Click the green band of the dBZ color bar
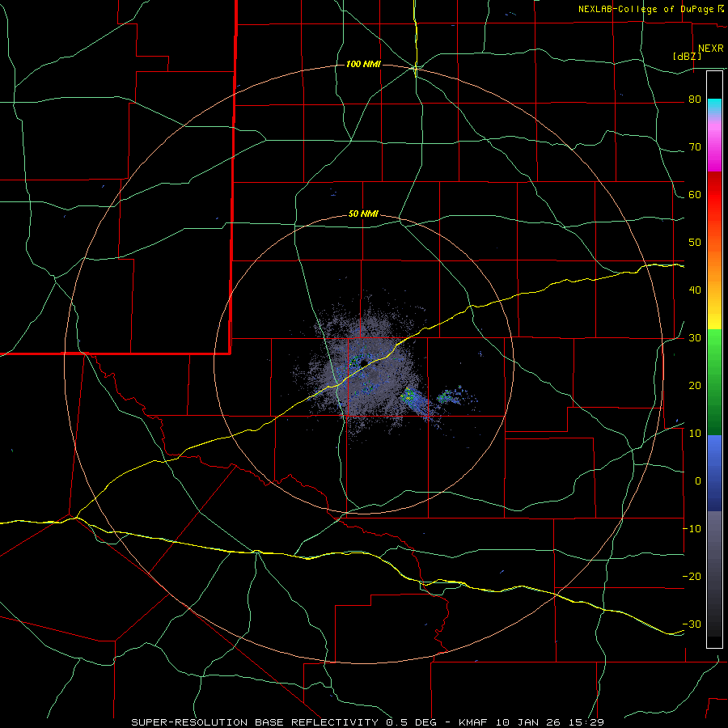Viewport: 728px width, 728px height. [714, 382]
